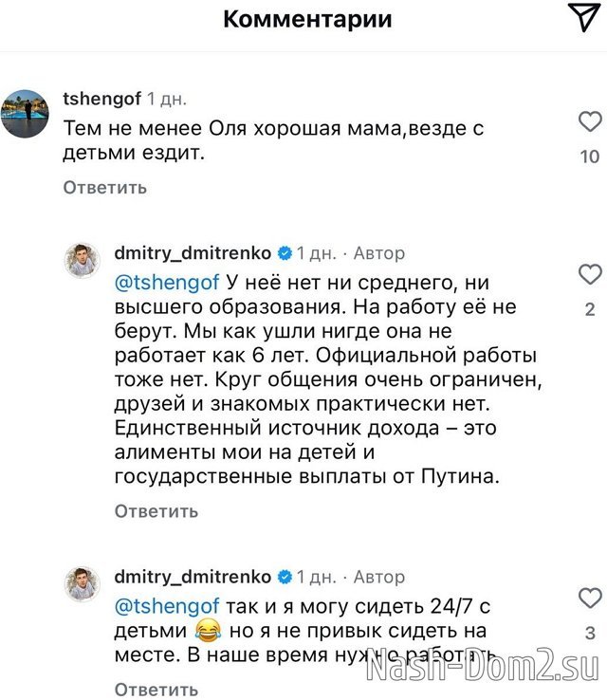Like the reply about alimony with the heart
This screenshot has height=700, width=607.
[590, 275]
